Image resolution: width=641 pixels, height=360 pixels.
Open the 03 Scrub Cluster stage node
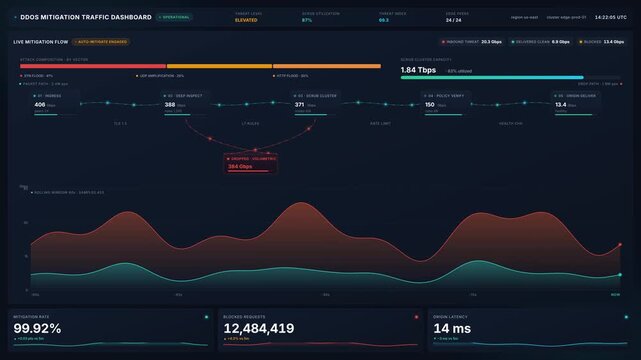point(316,104)
